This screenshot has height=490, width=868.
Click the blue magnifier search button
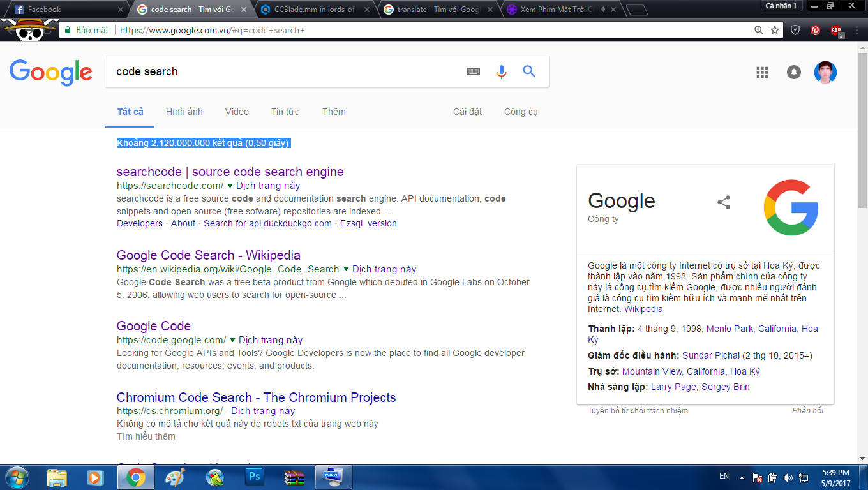(x=529, y=71)
